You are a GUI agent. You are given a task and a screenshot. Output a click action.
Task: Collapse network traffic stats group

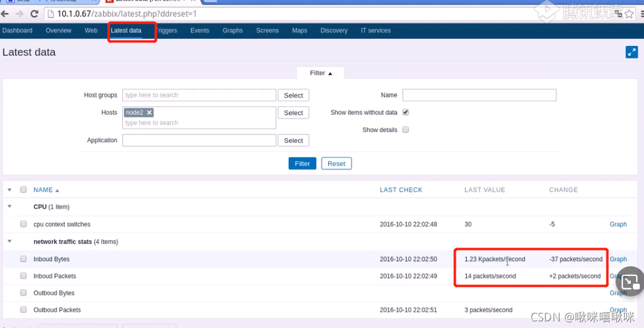point(10,241)
